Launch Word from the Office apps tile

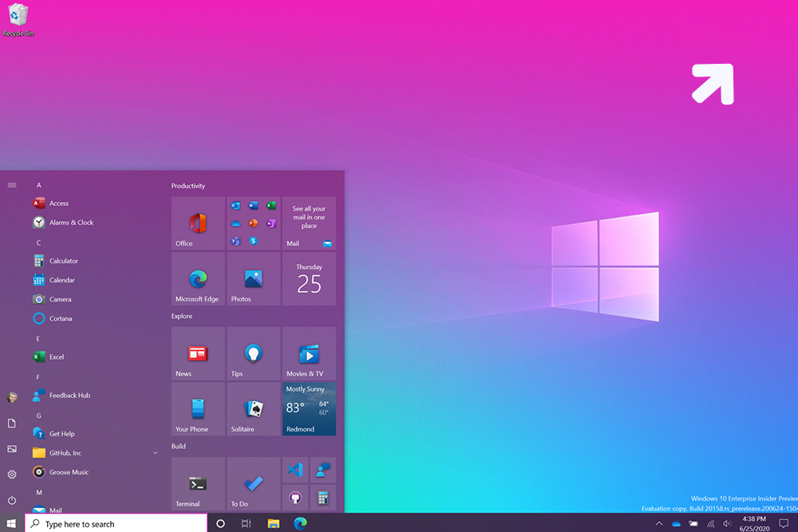pyautogui.click(x=254, y=206)
